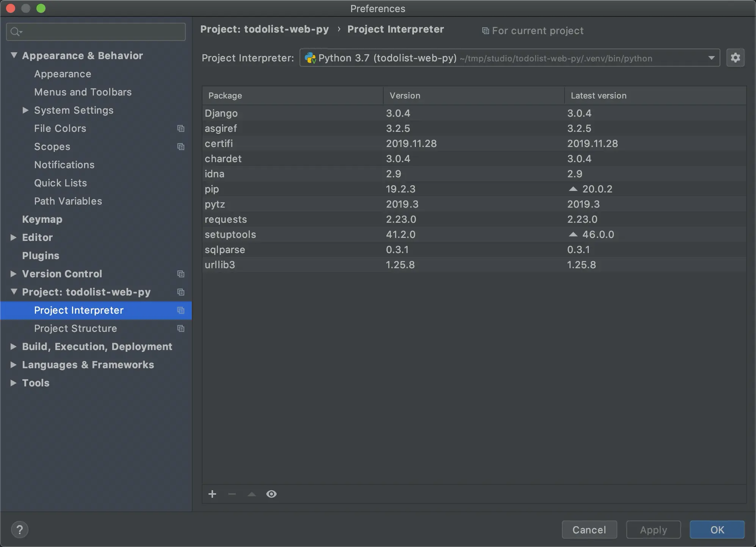This screenshot has width=756, height=547.
Task: Select Project Structure in the sidebar
Action: coord(75,328)
